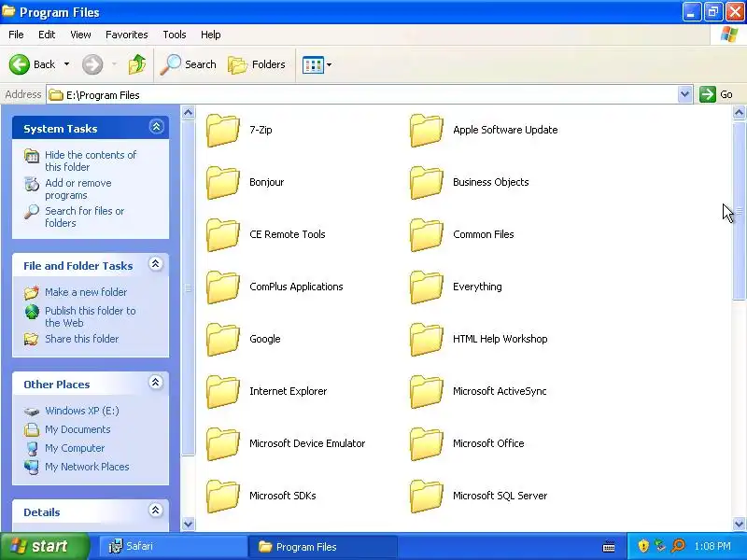Image resolution: width=747 pixels, height=560 pixels.
Task: Click the task pane scroll up arrow
Action: [189, 113]
